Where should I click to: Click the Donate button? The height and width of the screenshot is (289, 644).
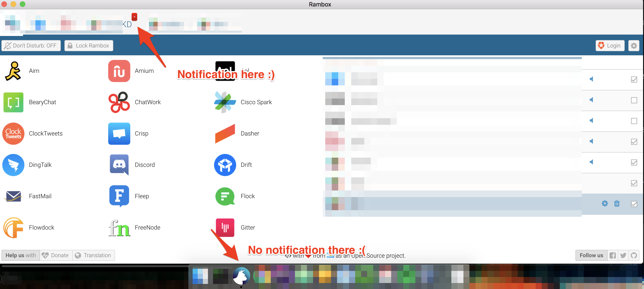(56, 255)
